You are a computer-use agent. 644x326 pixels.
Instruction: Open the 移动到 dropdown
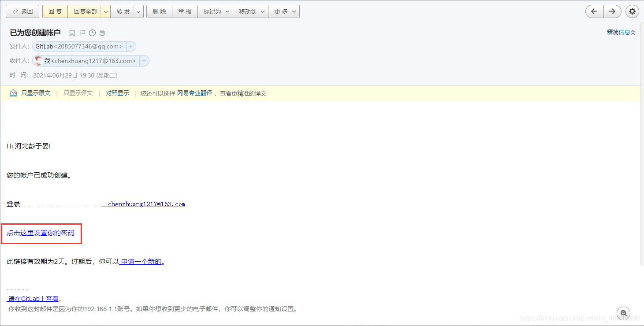click(x=250, y=11)
